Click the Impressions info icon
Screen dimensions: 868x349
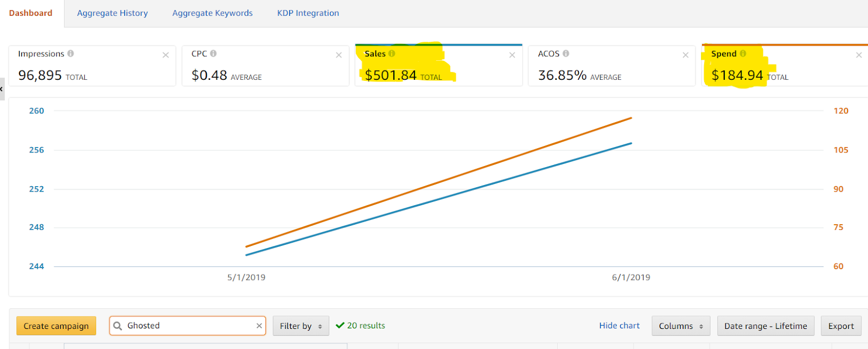pyautogui.click(x=71, y=54)
